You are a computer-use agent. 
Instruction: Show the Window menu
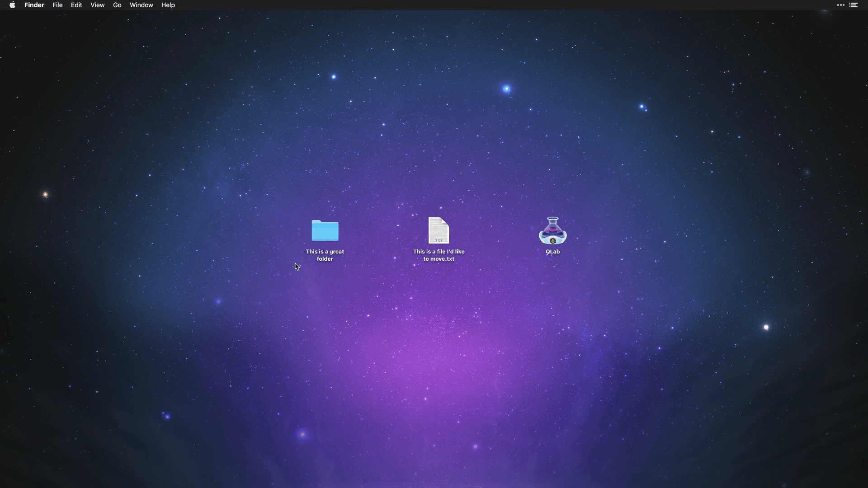click(x=141, y=5)
